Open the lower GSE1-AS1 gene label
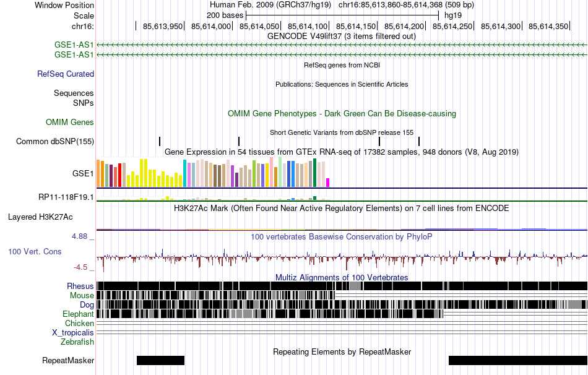588x375 pixels. coord(74,54)
